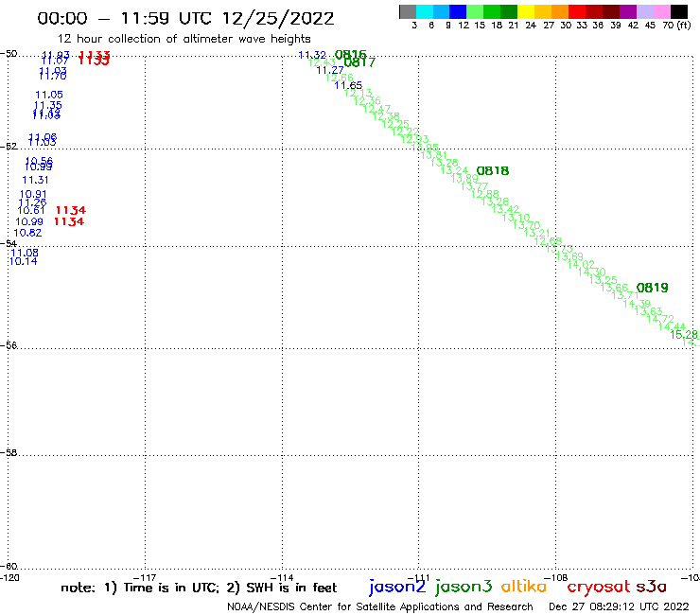Click the altika satellite legend label
The height and width of the screenshot is (615, 700).
click(524, 586)
